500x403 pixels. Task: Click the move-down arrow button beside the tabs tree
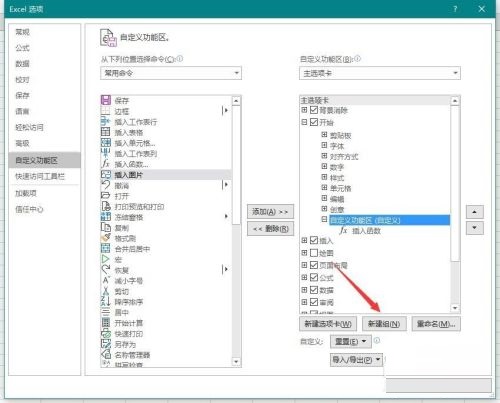(474, 228)
